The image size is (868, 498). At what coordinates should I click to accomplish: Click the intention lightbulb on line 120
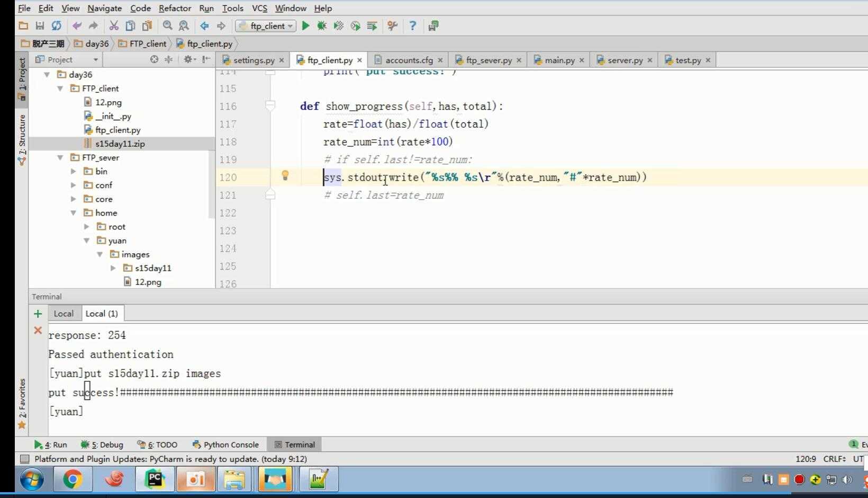click(285, 175)
